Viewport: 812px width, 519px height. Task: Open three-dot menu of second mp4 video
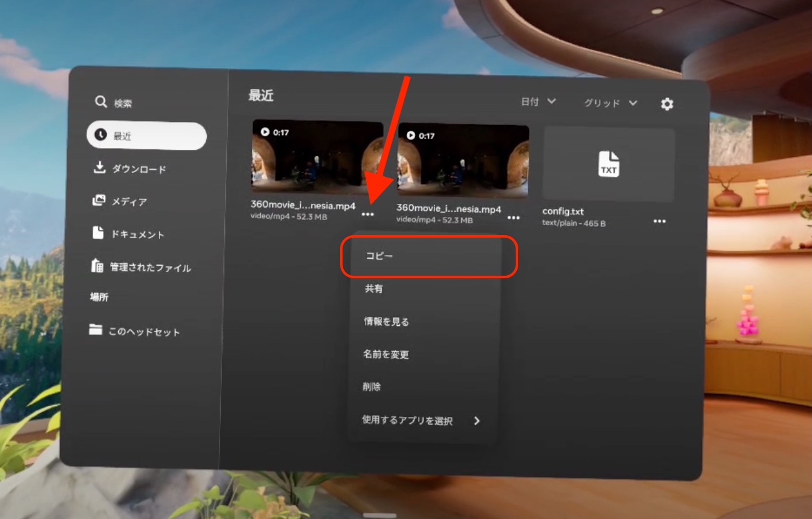click(x=514, y=218)
